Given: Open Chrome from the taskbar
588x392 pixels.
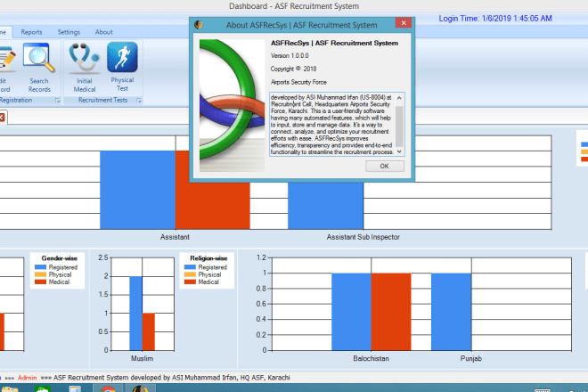Looking at the screenshot, I should click(108, 389).
